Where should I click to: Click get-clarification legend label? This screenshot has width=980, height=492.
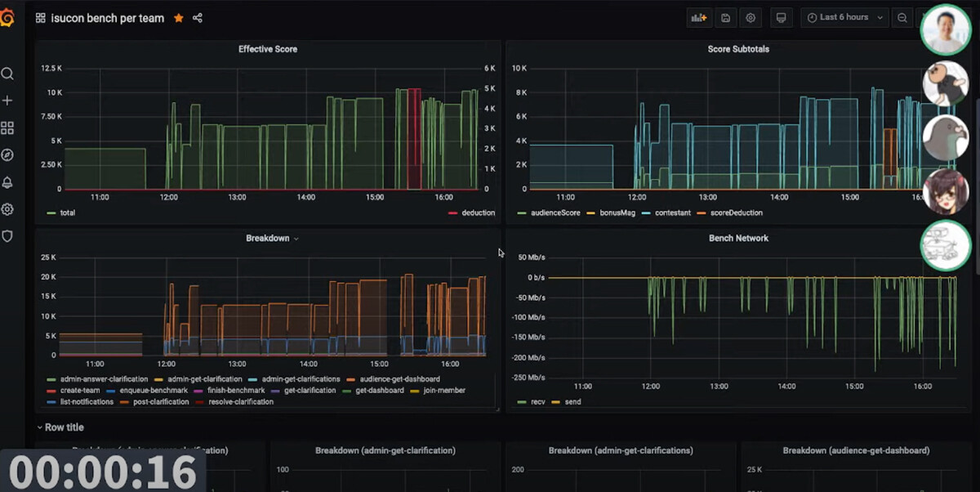coord(310,391)
